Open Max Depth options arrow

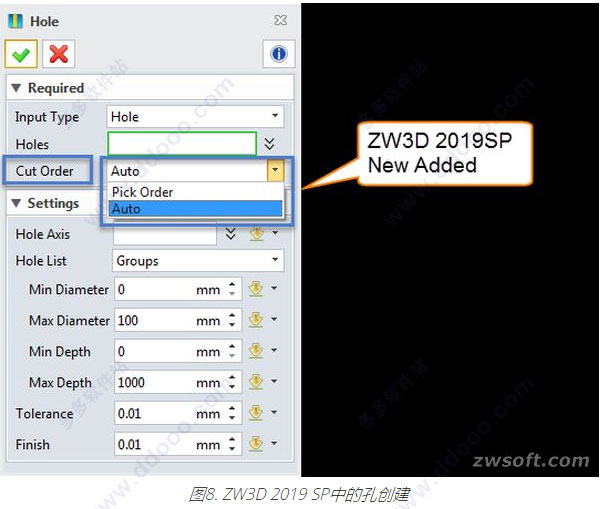click(274, 381)
